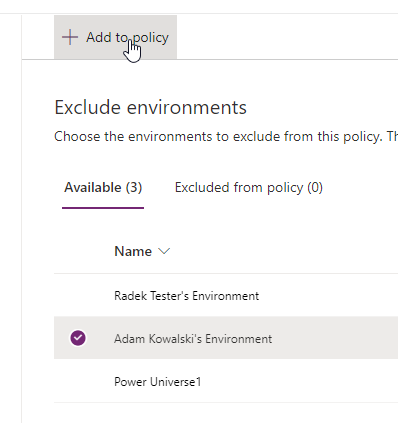The image size is (398, 423).
Task: Click the Exclude environments heading
Action: coord(151,107)
